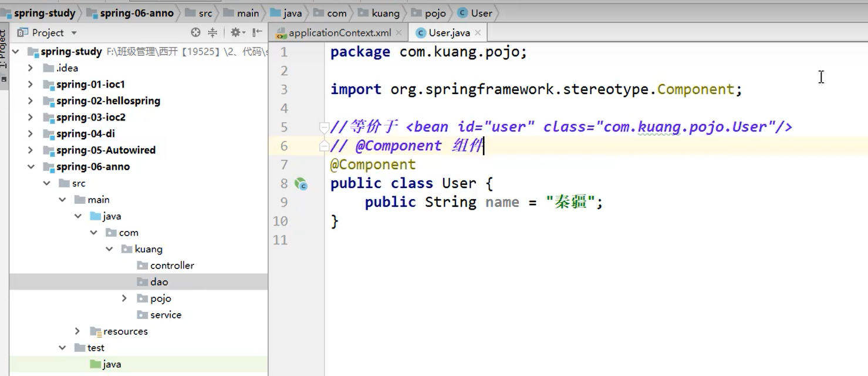
Task: Click the name field on line 9
Action: 502,203
